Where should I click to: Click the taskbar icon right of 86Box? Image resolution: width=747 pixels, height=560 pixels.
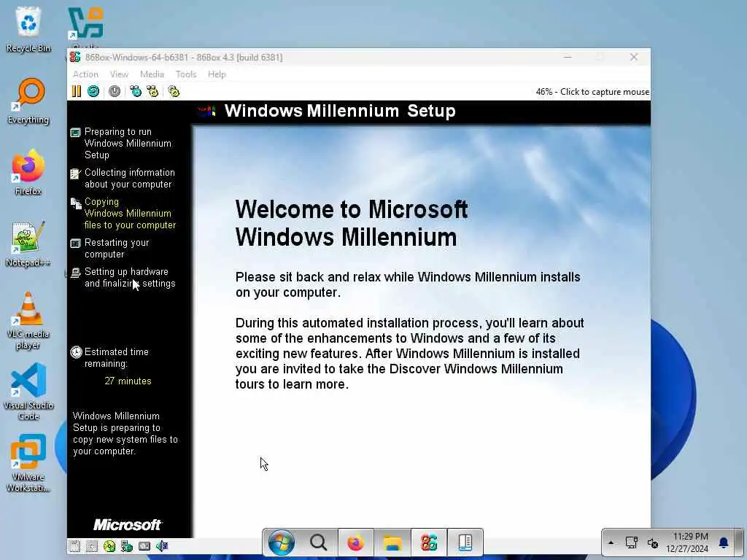[465, 542]
